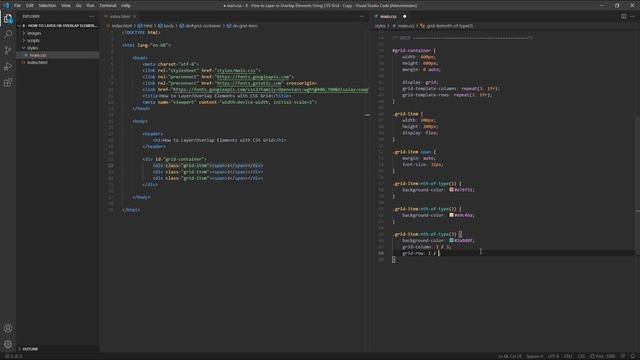This screenshot has height=360, width=640.
Task: Open right editor group more actions ellipsis
Action: tap(633, 16)
